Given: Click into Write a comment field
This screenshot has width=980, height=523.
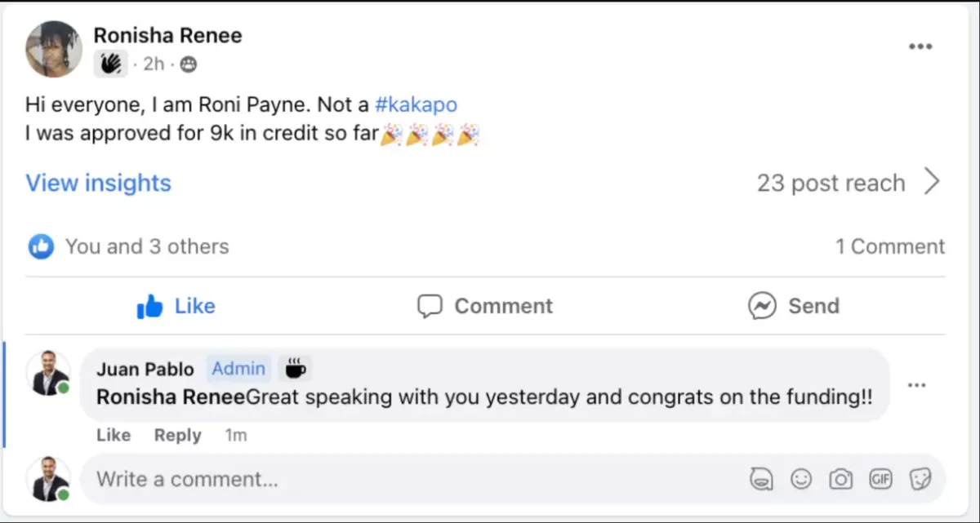Looking at the screenshot, I should point(408,479).
